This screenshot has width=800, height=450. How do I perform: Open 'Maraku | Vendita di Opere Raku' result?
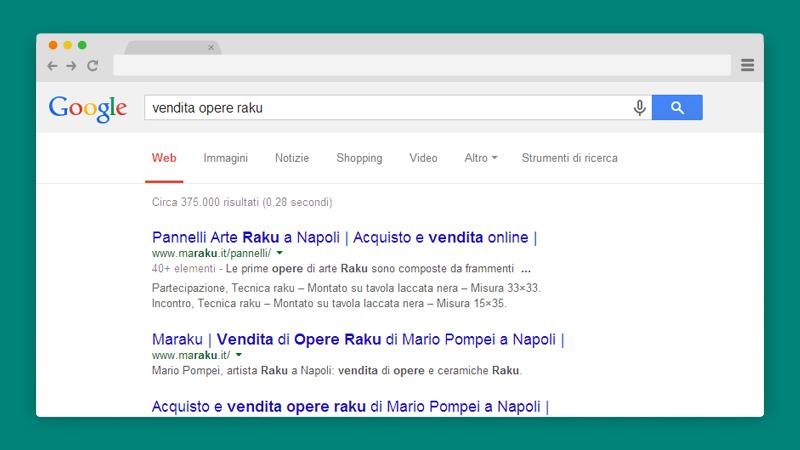click(358, 339)
